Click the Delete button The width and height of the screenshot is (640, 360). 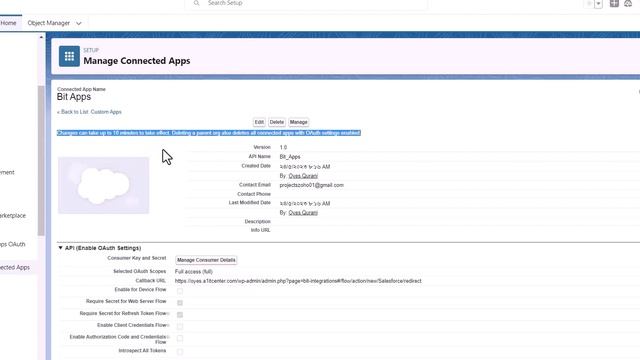[x=276, y=122]
